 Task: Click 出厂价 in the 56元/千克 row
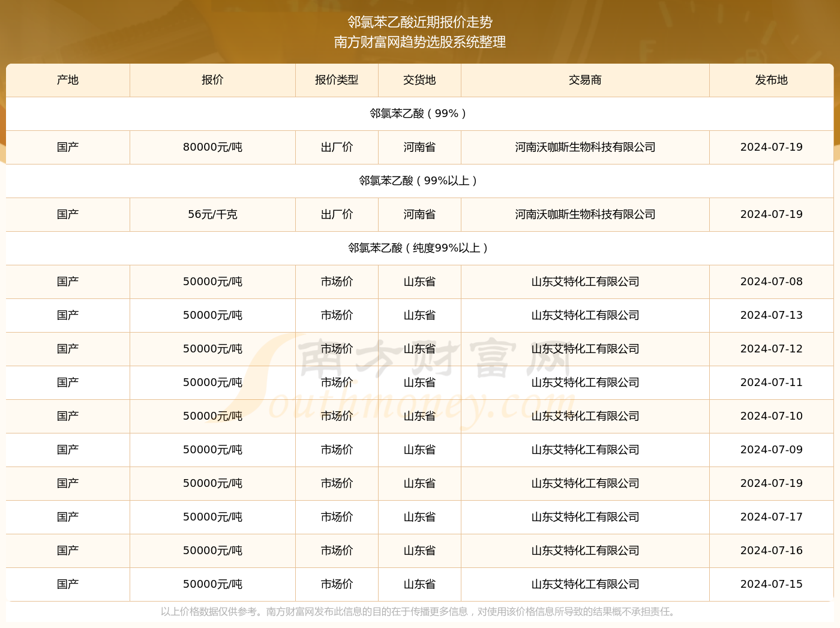point(337,214)
